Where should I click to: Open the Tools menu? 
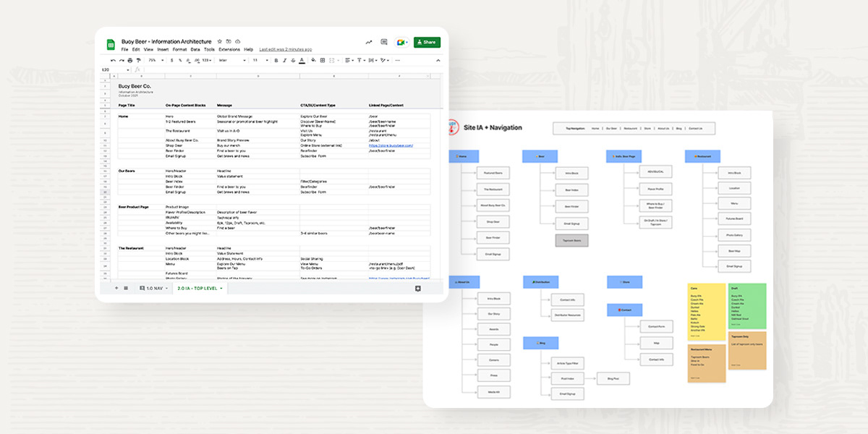(209, 50)
